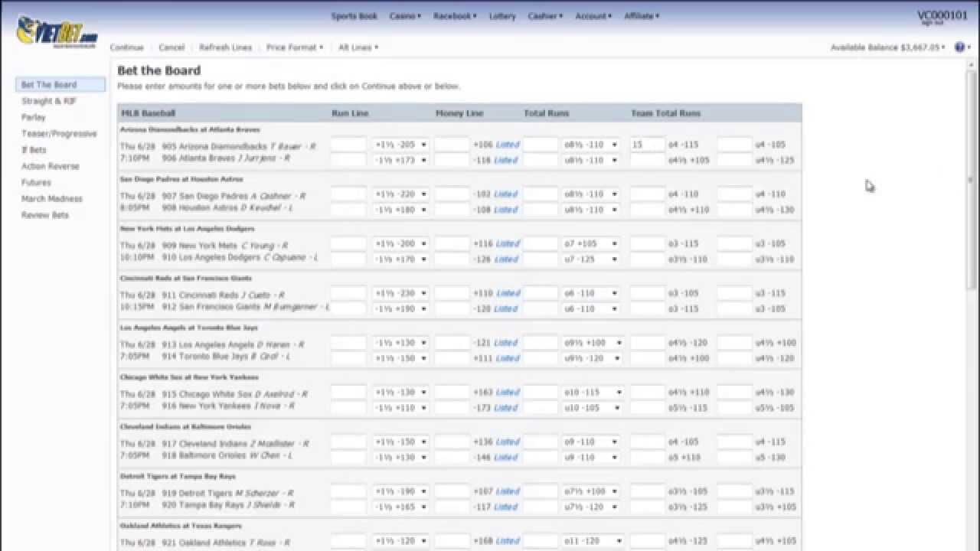Open Arizona Diamondbacks +1½ -205 run line dropdown
The image size is (980, 551).
pos(400,145)
